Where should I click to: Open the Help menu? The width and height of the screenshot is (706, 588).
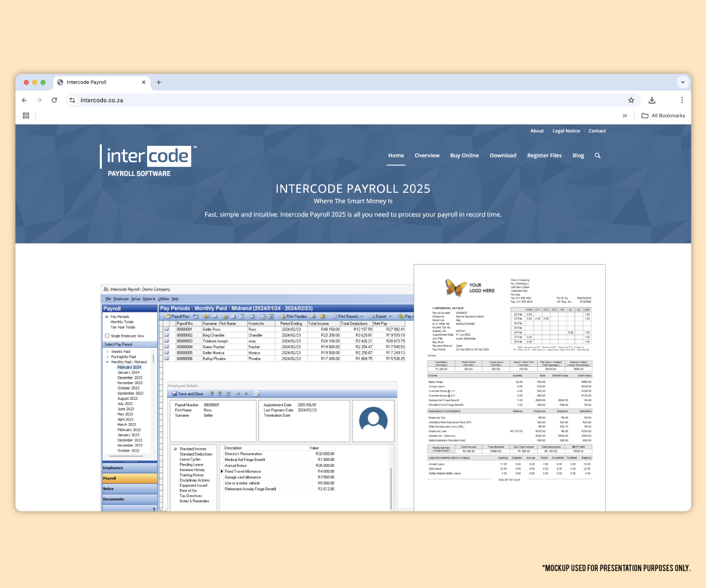point(175,299)
